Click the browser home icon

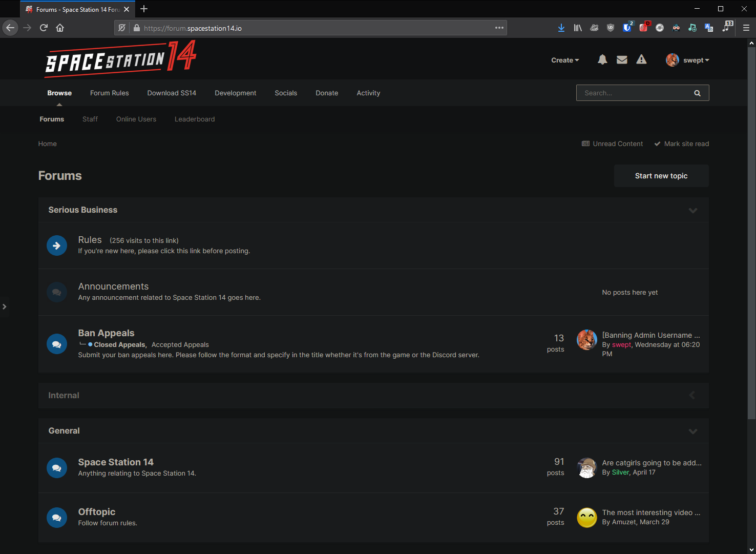pyautogui.click(x=60, y=28)
